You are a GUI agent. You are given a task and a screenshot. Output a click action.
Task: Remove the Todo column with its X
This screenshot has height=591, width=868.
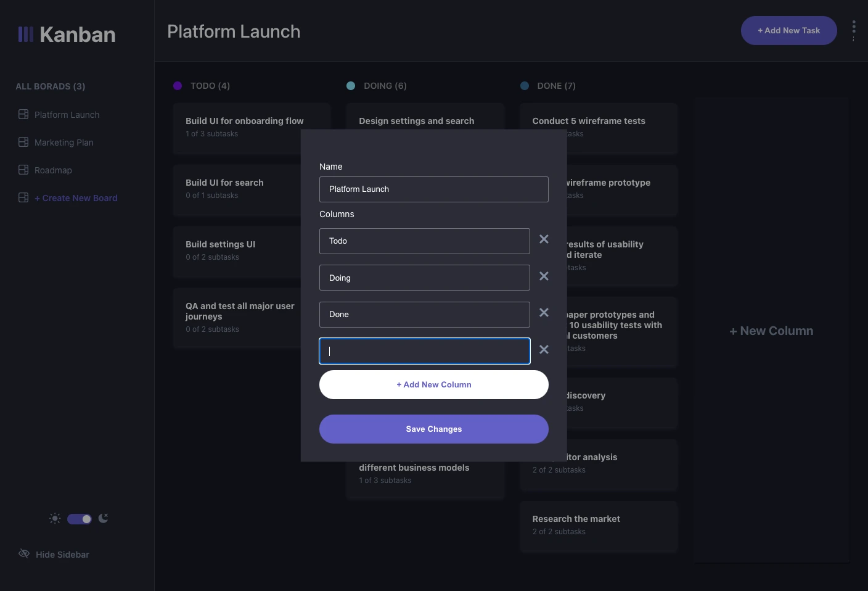click(544, 239)
